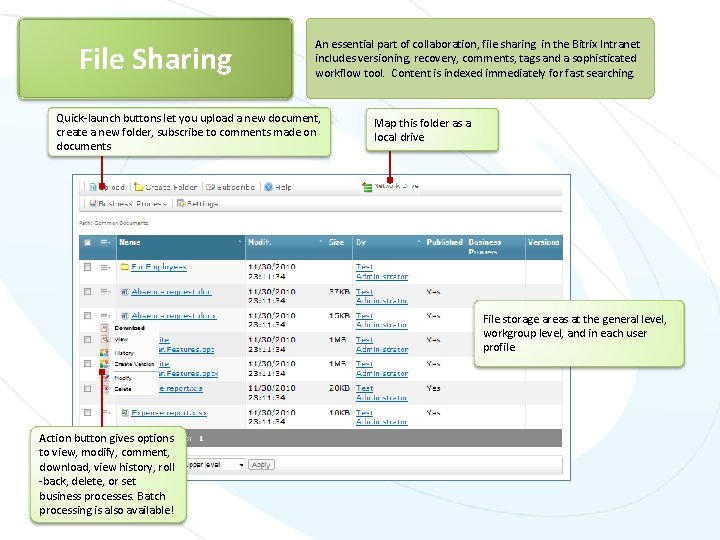Open the header actions menu dropdown

coord(106,242)
